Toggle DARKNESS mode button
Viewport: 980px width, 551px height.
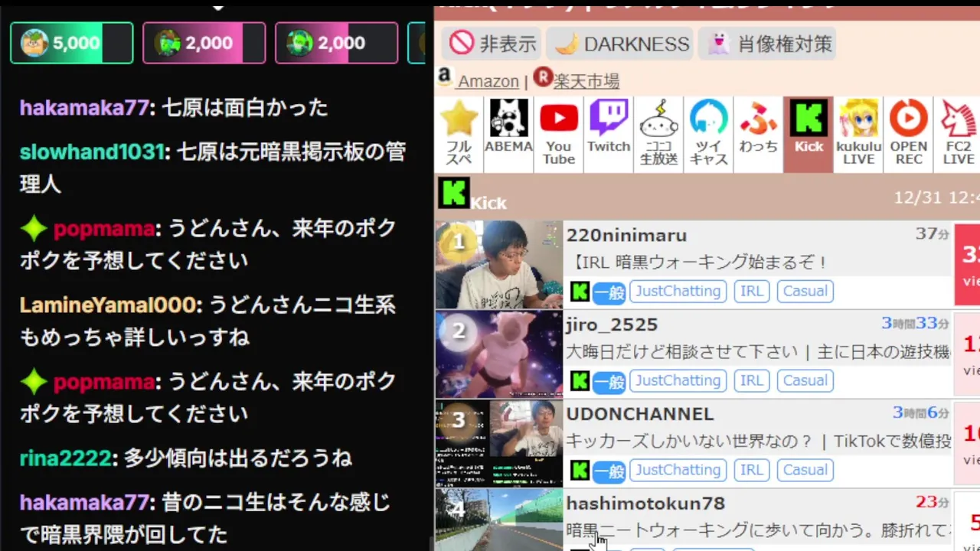pyautogui.click(x=619, y=44)
